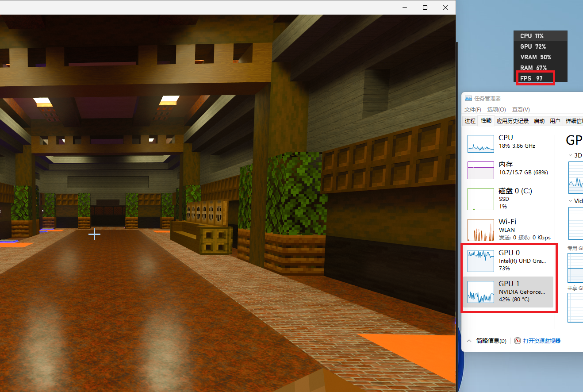Screen dimensions: 583x392
Task: Minimize the game window
Action: pos(405,8)
